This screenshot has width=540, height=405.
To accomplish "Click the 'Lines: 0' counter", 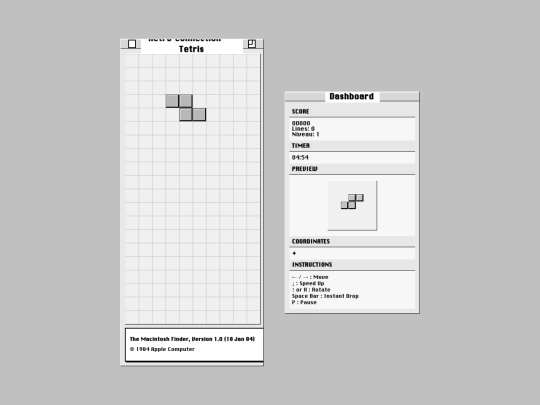I will coord(303,128).
